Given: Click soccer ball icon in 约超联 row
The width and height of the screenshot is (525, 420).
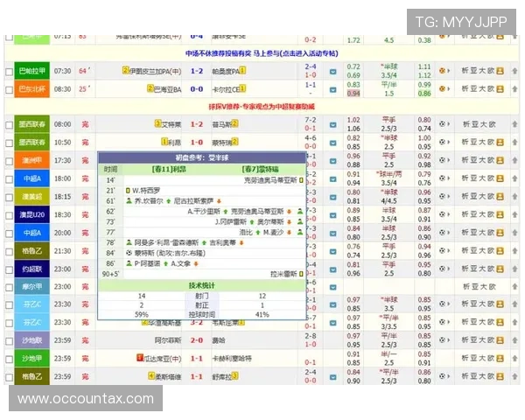Looking at the screenshot, I should (442, 269).
